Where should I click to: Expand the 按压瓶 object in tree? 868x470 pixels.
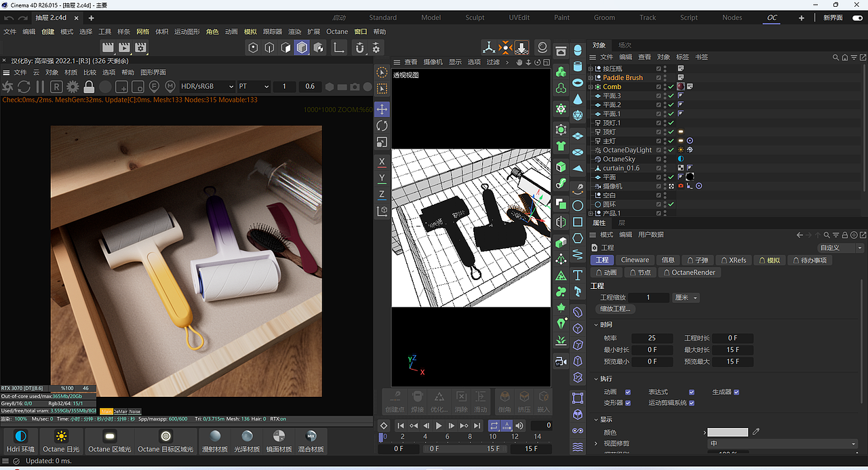tap(591, 68)
